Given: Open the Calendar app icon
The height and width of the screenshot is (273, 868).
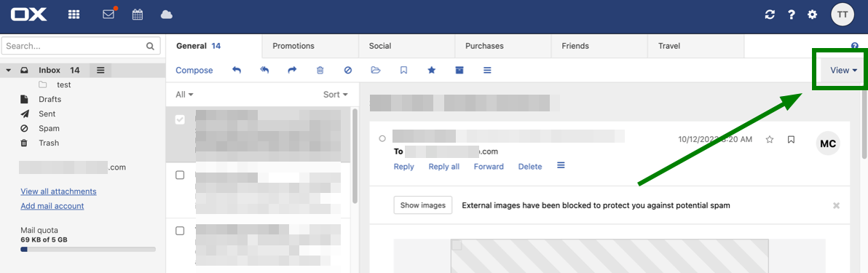Looking at the screenshot, I should [138, 15].
